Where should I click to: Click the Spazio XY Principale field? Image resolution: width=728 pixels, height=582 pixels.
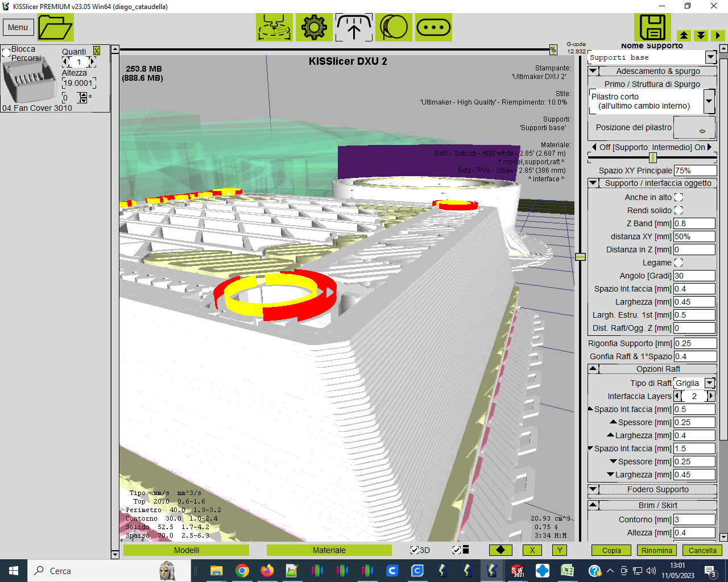click(x=695, y=171)
